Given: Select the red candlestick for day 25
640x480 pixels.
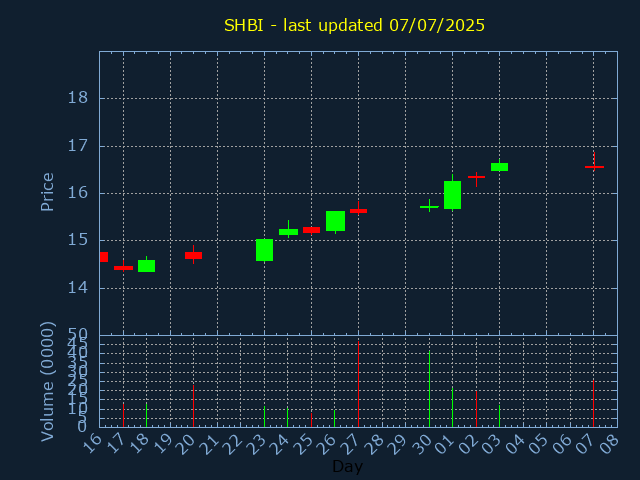Looking at the screenshot, I should pos(311,230).
